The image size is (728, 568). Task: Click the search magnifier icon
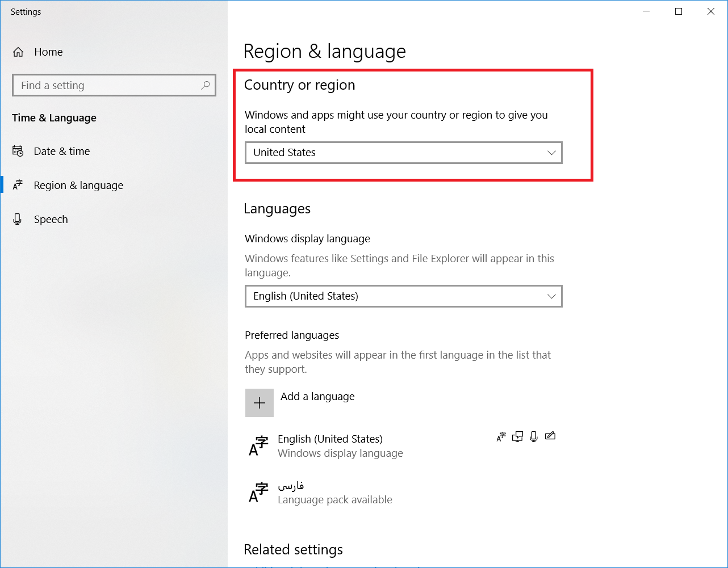pos(206,85)
